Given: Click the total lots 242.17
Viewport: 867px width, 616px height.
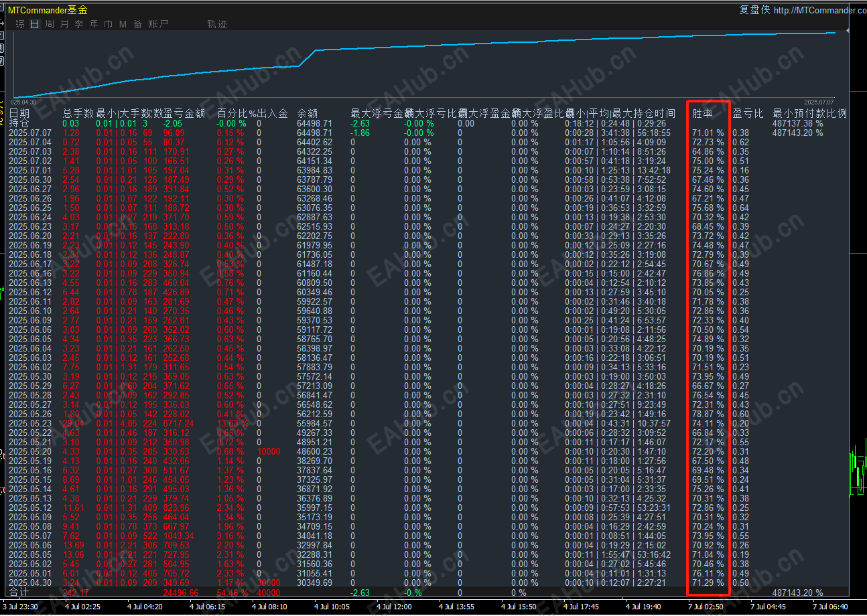Looking at the screenshot, I should point(75,593).
